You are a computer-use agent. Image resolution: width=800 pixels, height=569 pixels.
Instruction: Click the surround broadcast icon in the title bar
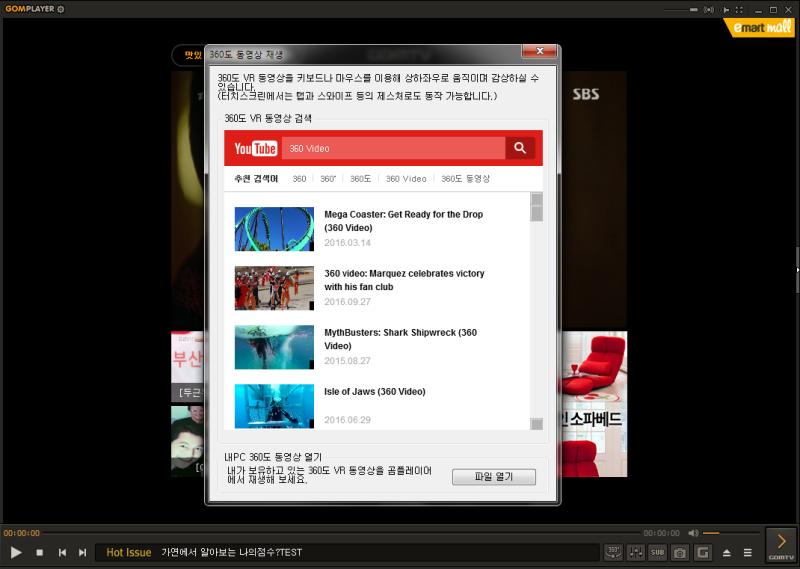709,10
